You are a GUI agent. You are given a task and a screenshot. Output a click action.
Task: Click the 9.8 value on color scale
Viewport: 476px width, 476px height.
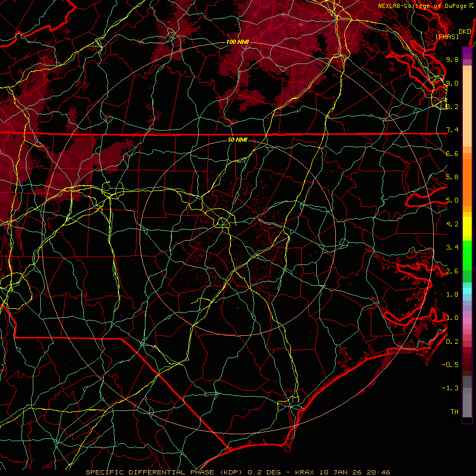point(452,59)
